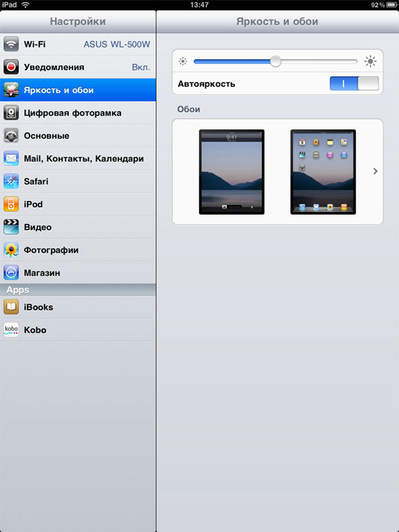Tap the ASUS WL-500W network name
The image size is (399, 532).
click(x=117, y=45)
